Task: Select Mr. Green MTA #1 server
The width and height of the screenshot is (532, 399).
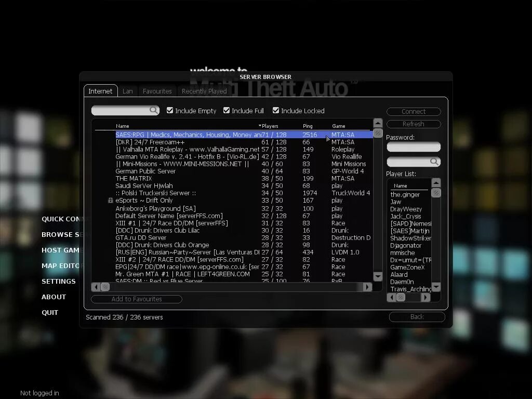Action: click(244, 274)
